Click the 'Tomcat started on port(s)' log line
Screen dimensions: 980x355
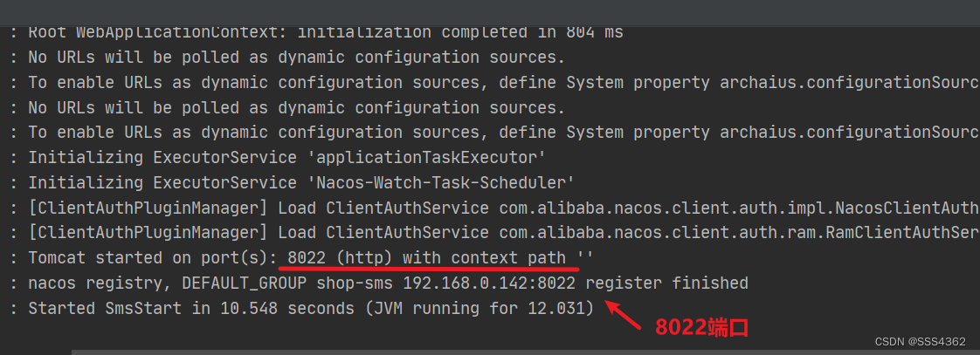(x=148, y=258)
